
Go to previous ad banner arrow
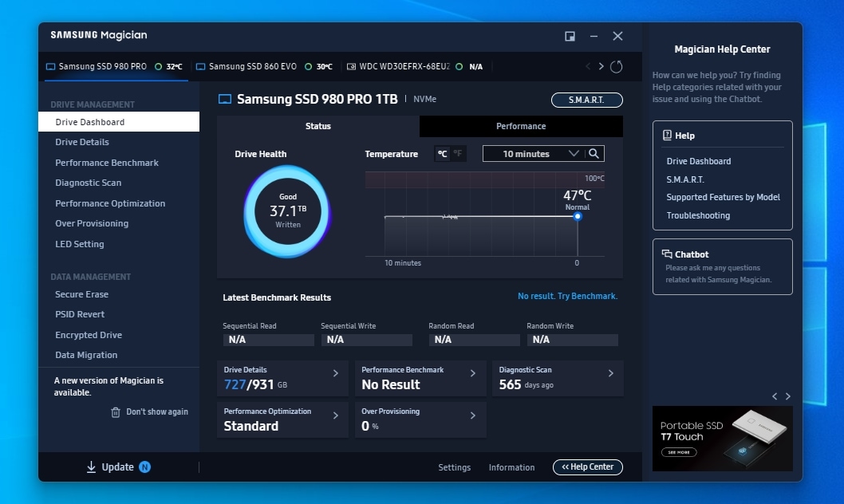774,396
